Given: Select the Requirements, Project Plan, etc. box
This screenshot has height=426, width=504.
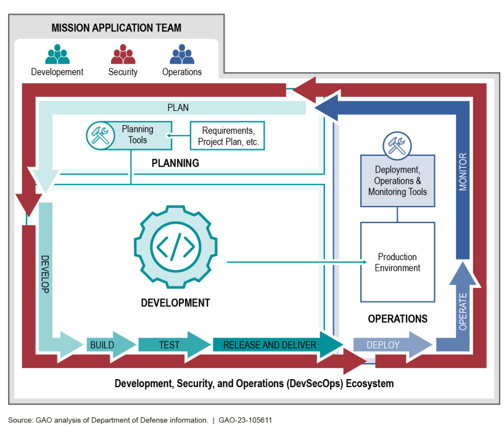Looking at the screenshot, I should pos(228,136).
